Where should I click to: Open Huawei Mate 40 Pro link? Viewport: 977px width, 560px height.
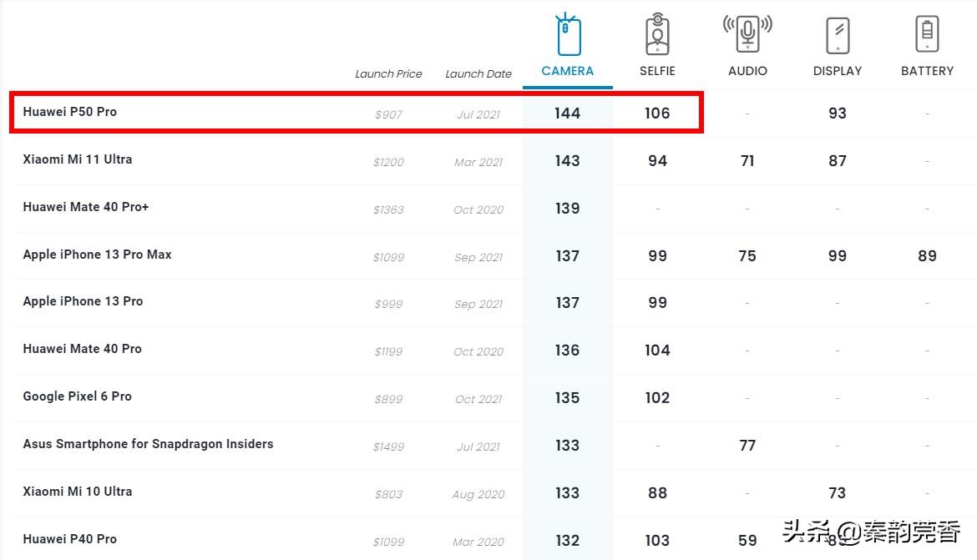82,349
